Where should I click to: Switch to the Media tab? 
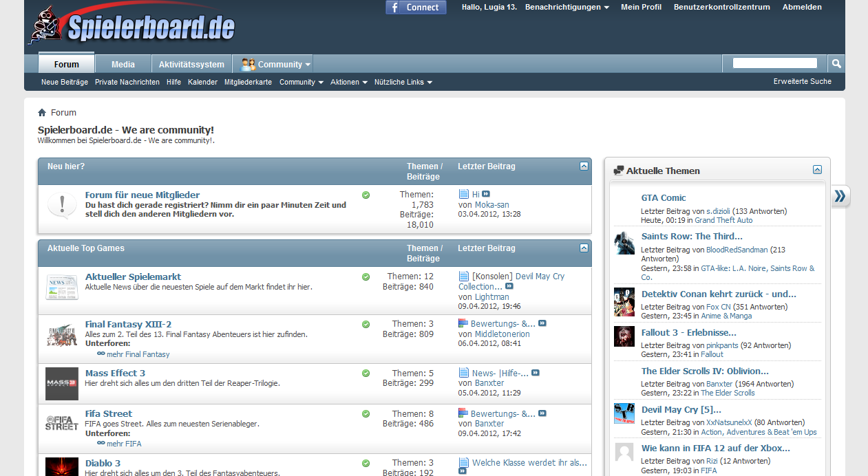point(123,64)
